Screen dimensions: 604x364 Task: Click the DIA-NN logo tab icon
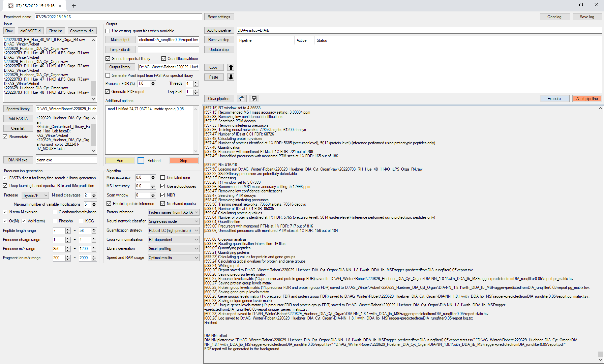coord(11,6)
